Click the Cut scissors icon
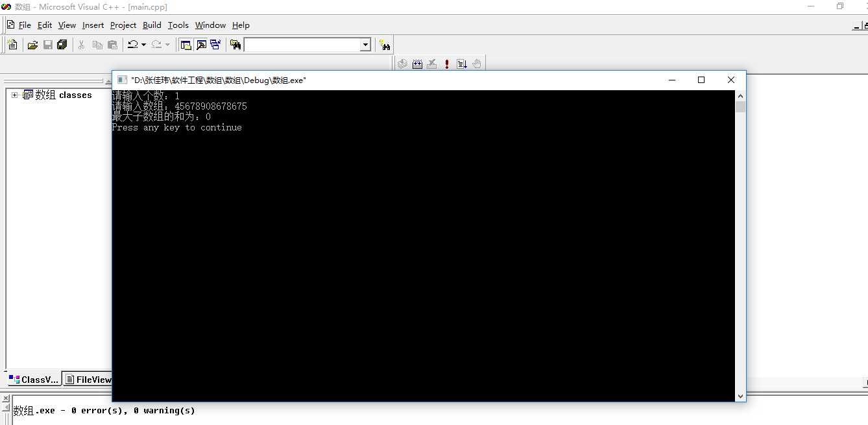 pyautogui.click(x=82, y=45)
